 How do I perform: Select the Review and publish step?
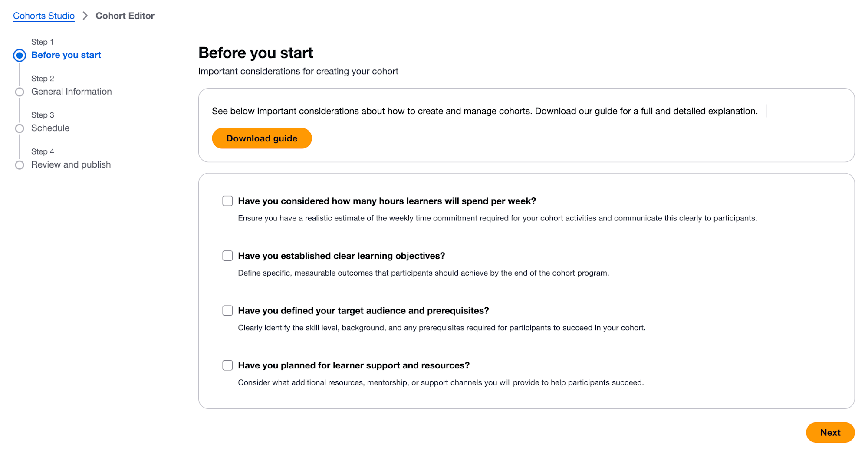[x=71, y=164]
